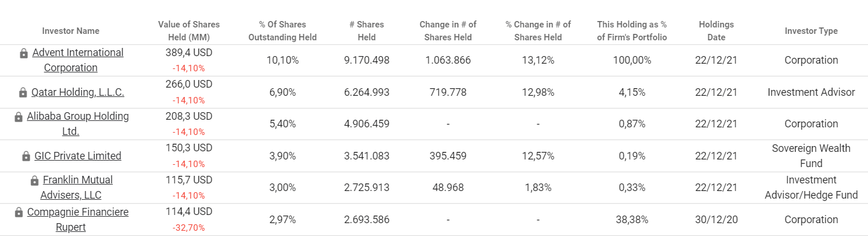Click lock icon next to GIC Private Limited
Viewport: 868px width, 236px height.
[x=26, y=156]
